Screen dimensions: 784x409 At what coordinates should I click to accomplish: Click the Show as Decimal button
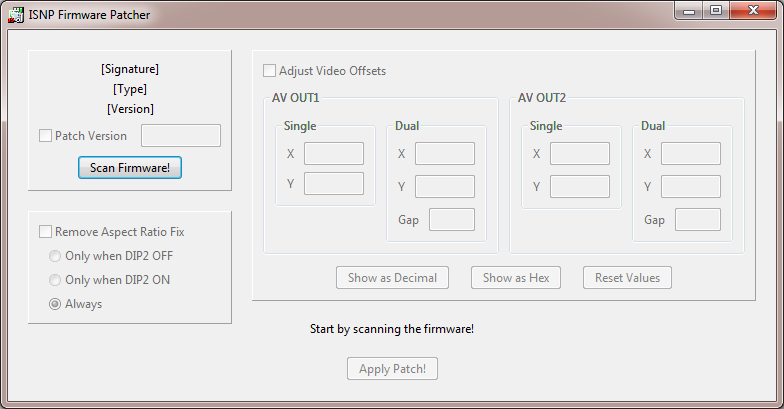[x=392, y=278]
